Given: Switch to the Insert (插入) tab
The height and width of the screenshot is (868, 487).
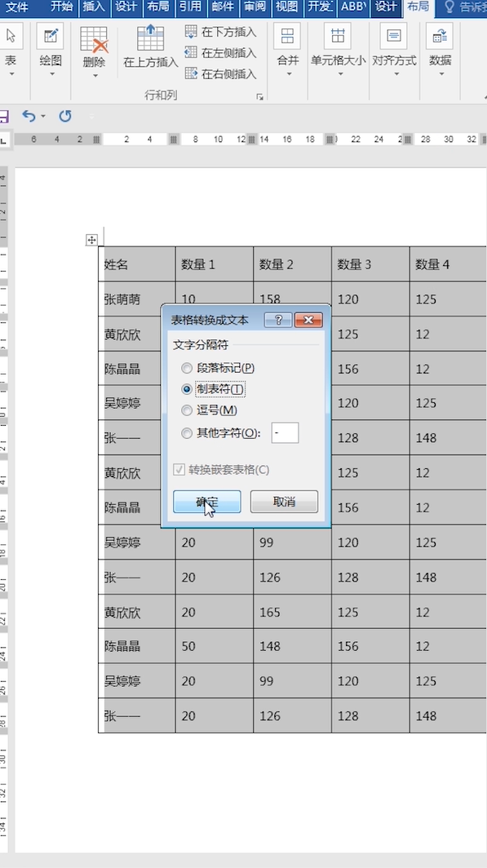Looking at the screenshot, I should (x=94, y=7).
